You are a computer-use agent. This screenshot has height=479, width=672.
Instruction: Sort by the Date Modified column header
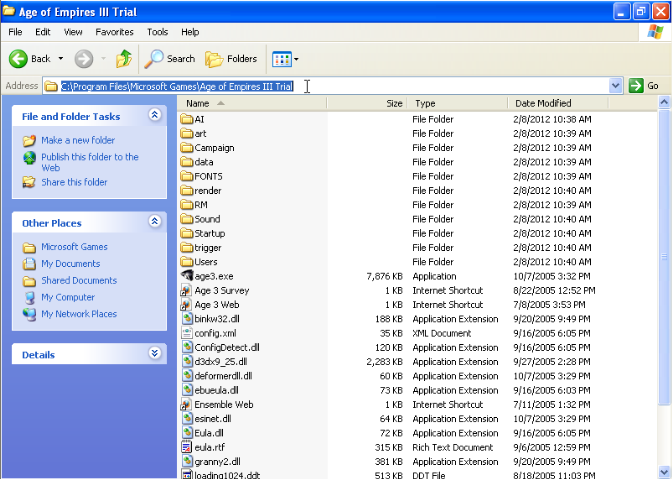point(558,103)
